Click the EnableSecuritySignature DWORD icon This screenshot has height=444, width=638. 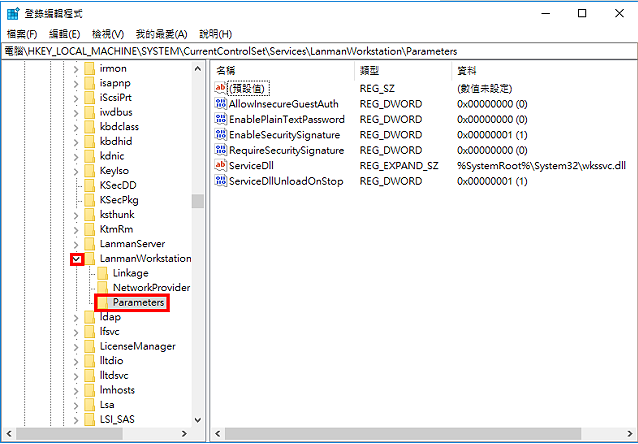pos(220,135)
